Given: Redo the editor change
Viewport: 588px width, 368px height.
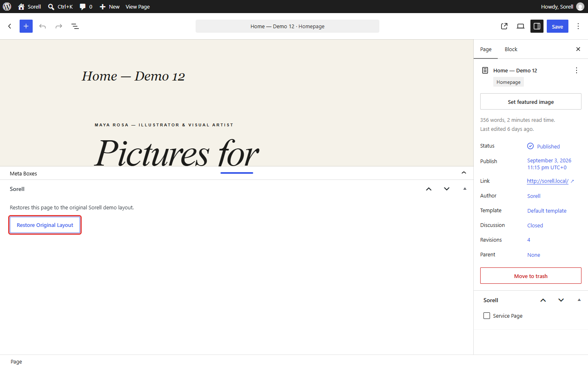Looking at the screenshot, I should (59, 26).
